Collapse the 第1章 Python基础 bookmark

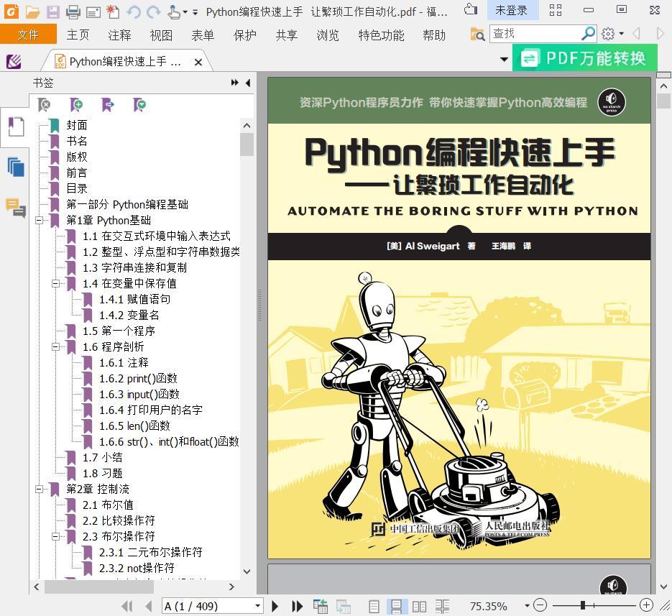(40, 221)
